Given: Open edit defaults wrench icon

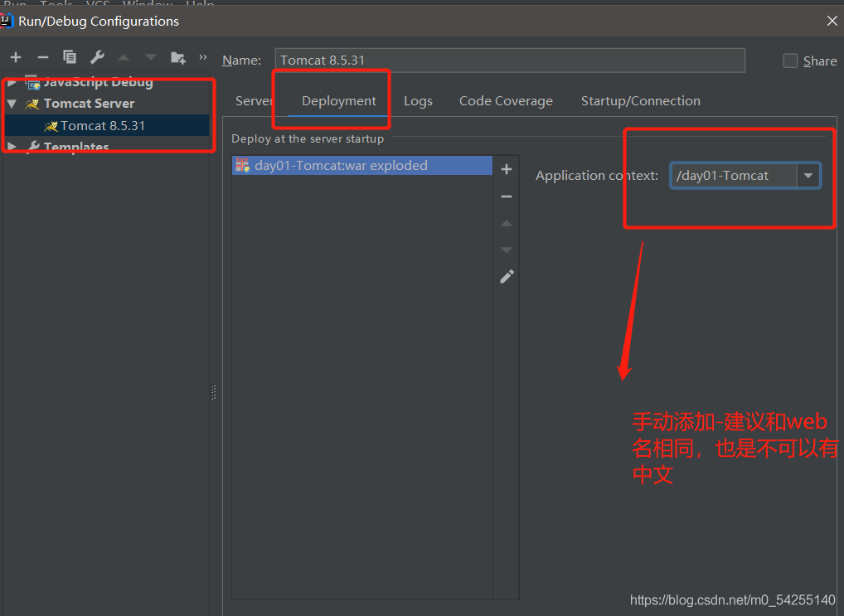Looking at the screenshot, I should coord(97,56).
